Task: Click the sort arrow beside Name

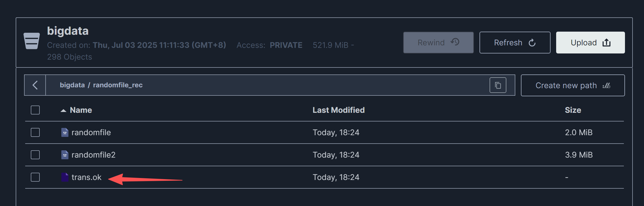Action: point(64,110)
